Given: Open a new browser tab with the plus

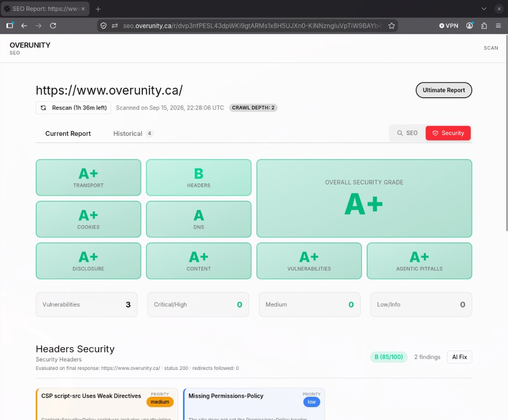Looking at the screenshot, I should [x=98, y=9].
